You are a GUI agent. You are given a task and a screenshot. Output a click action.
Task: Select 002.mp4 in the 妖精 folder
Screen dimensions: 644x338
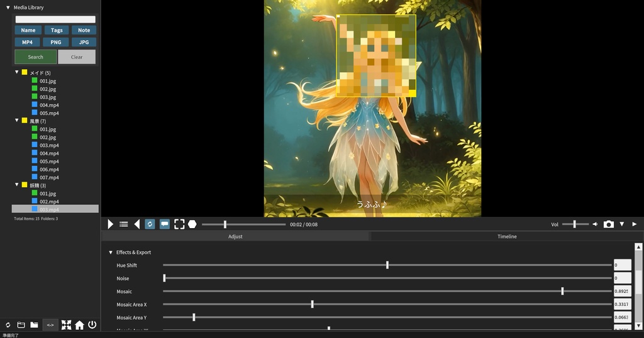pyautogui.click(x=49, y=202)
